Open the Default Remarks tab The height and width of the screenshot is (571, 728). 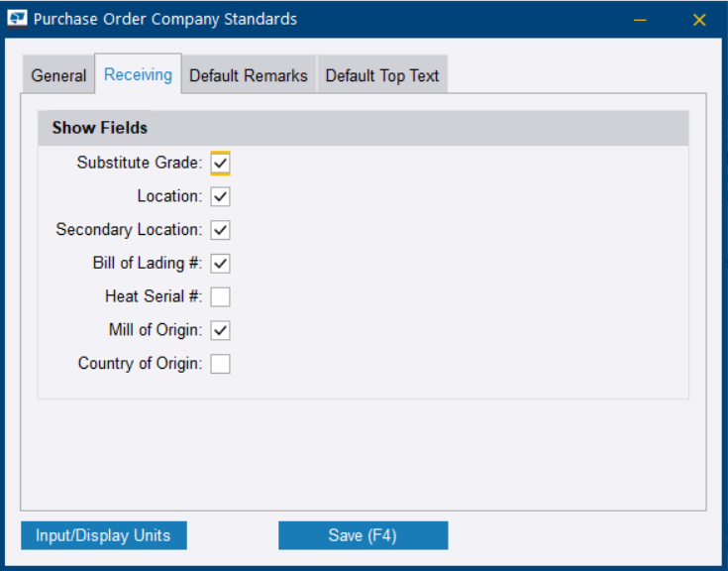(249, 76)
